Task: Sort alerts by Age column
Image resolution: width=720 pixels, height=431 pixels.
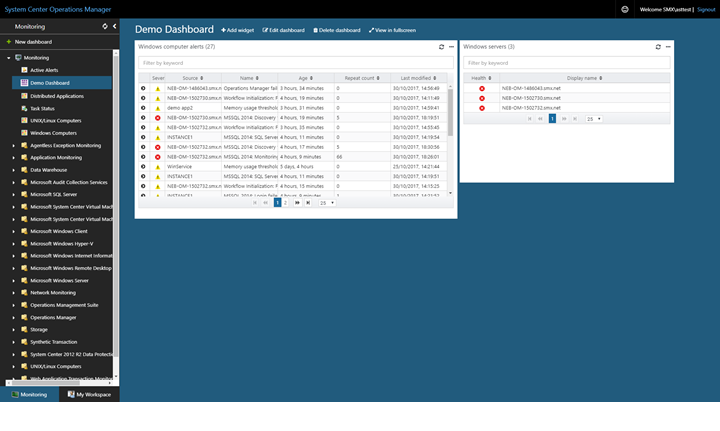Action: [x=306, y=78]
